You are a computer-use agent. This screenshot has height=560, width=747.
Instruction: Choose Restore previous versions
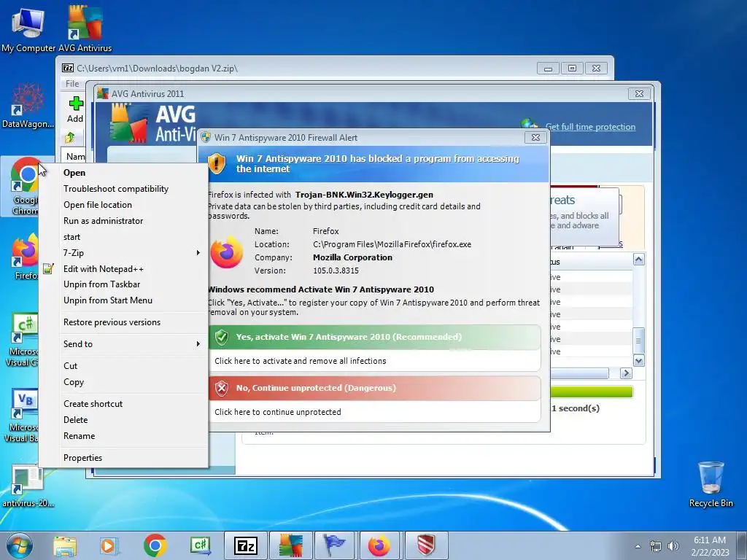(x=123, y=322)
